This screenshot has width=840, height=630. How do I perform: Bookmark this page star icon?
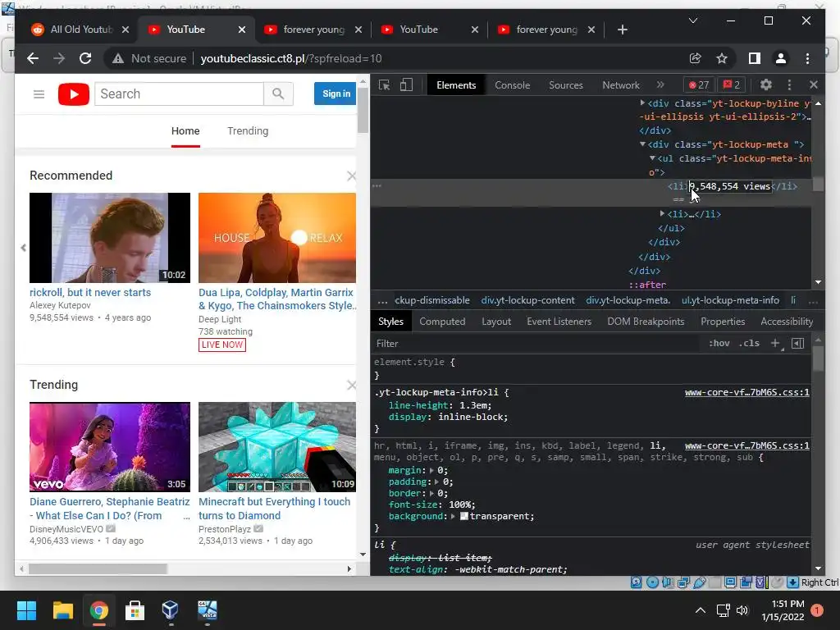[x=722, y=58]
